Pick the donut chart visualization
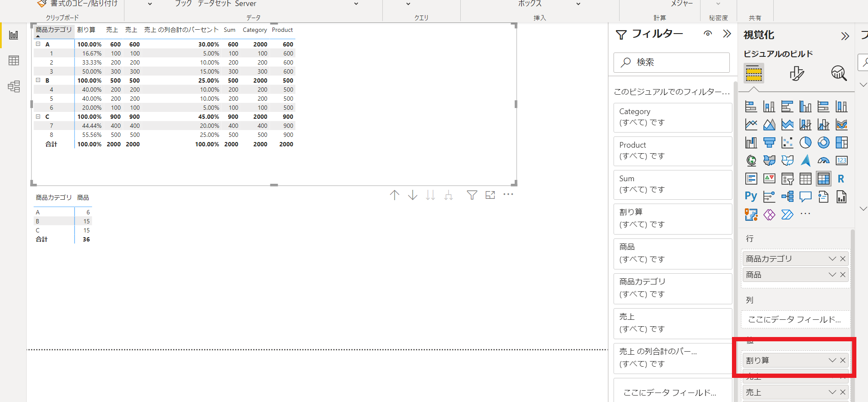868x402 pixels. click(x=823, y=142)
